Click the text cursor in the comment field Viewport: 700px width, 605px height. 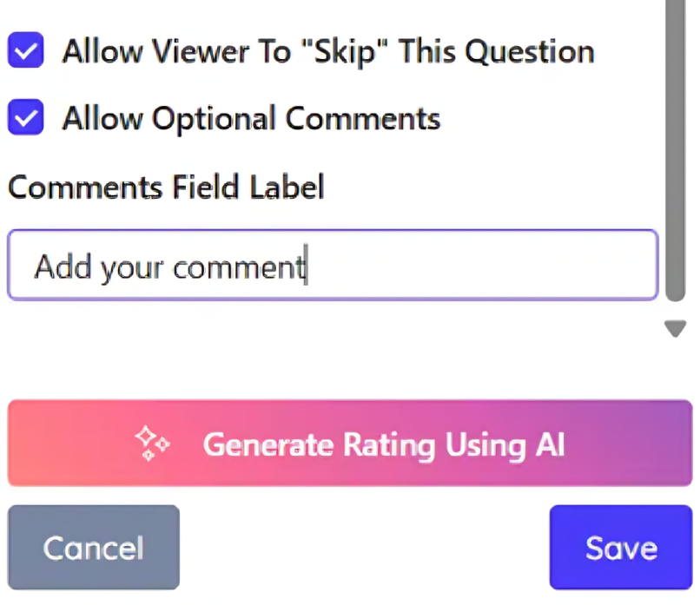coord(307,266)
